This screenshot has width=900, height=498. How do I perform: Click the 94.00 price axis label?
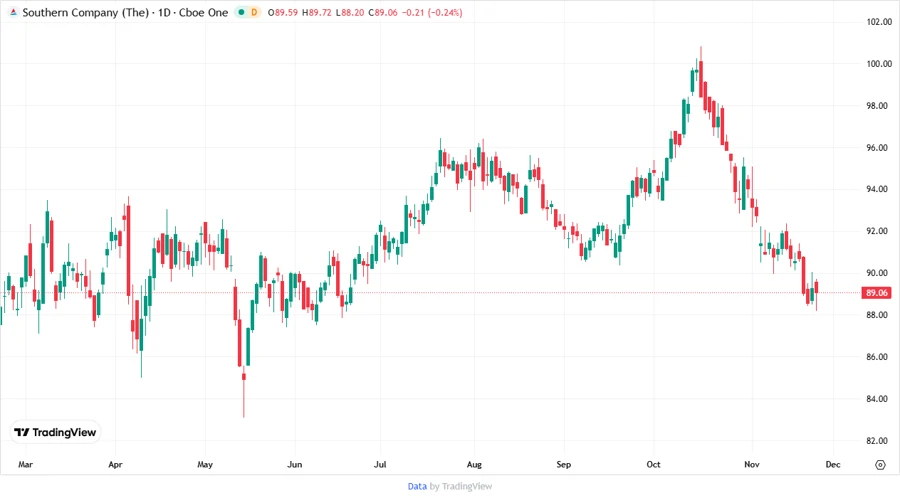877,189
